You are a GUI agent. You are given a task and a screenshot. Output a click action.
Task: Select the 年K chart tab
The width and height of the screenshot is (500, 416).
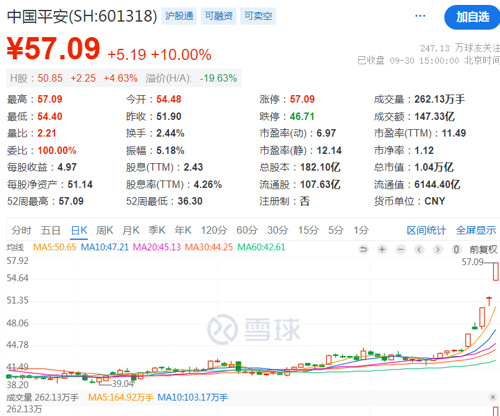click(183, 230)
